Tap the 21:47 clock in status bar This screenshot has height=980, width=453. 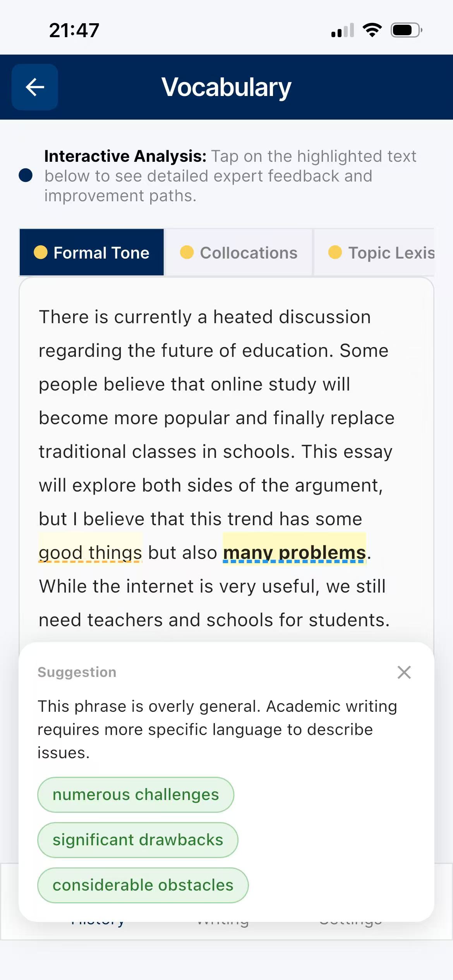(x=74, y=30)
